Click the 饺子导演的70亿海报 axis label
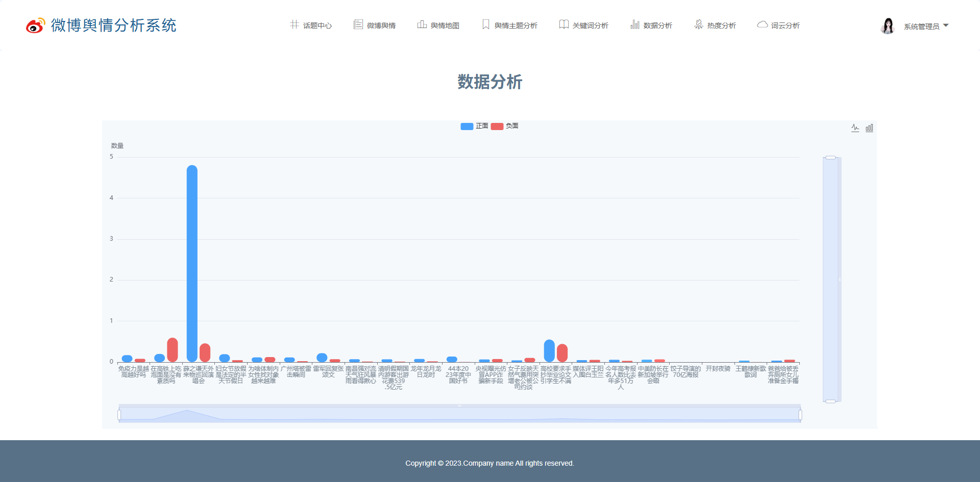Screen dimensions: 980x482 (x=685, y=372)
